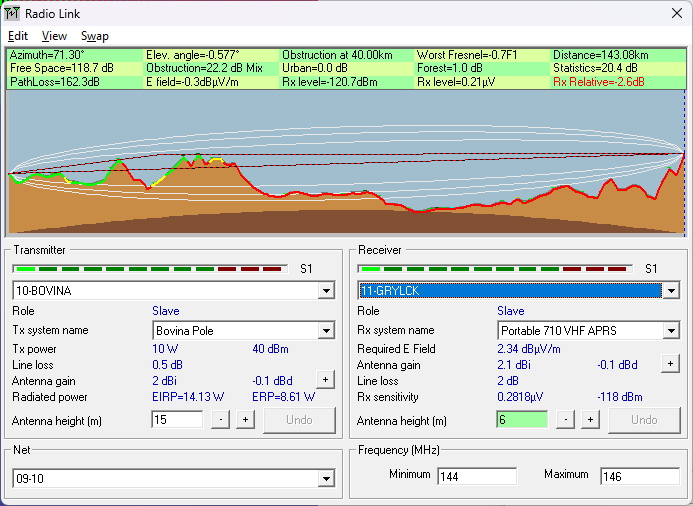Click the Worst Fresnel=-0.7F1 readout
The height and width of the screenshot is (506, 693).
tap(467, 55)
